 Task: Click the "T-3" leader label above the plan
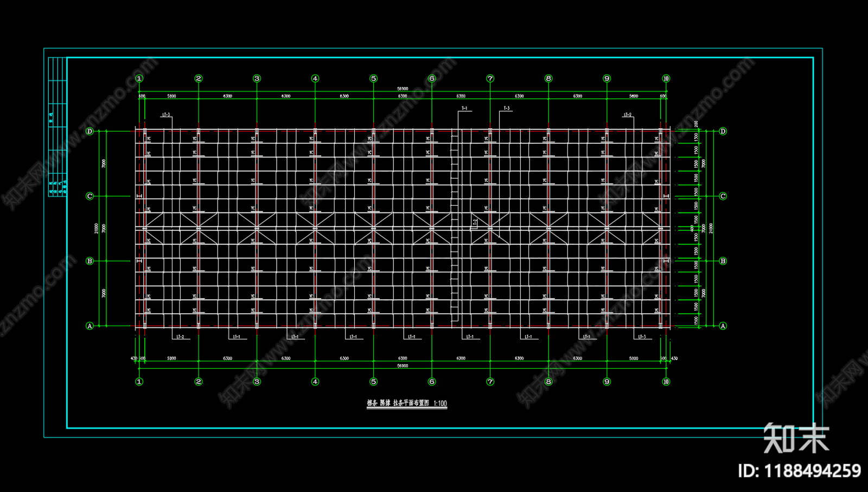[x=507, y=109]
